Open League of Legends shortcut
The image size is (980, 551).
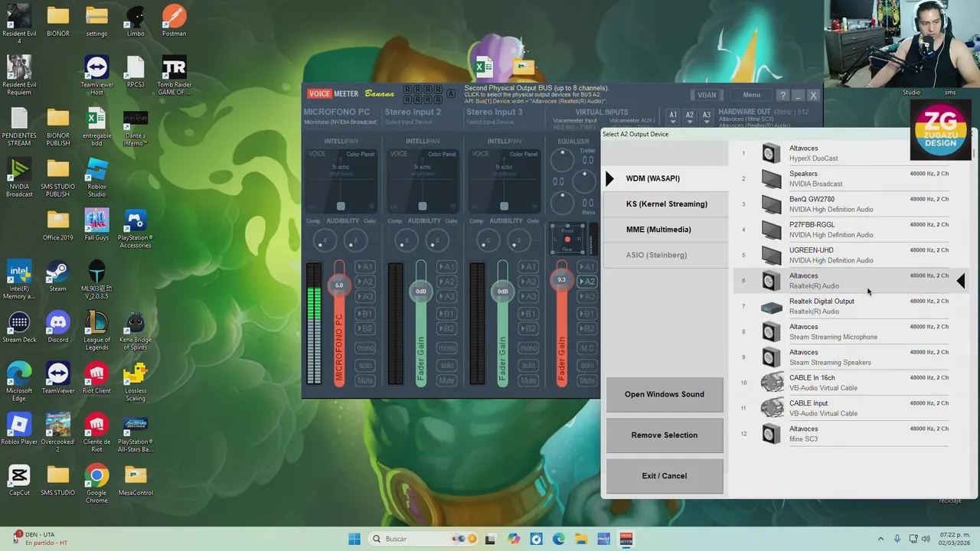(96, 331)
